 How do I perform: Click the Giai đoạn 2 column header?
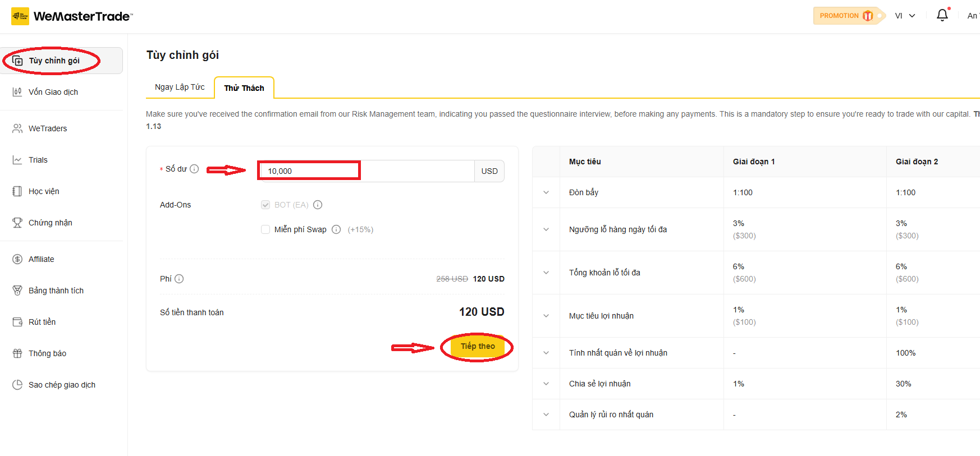coord(917,162)
